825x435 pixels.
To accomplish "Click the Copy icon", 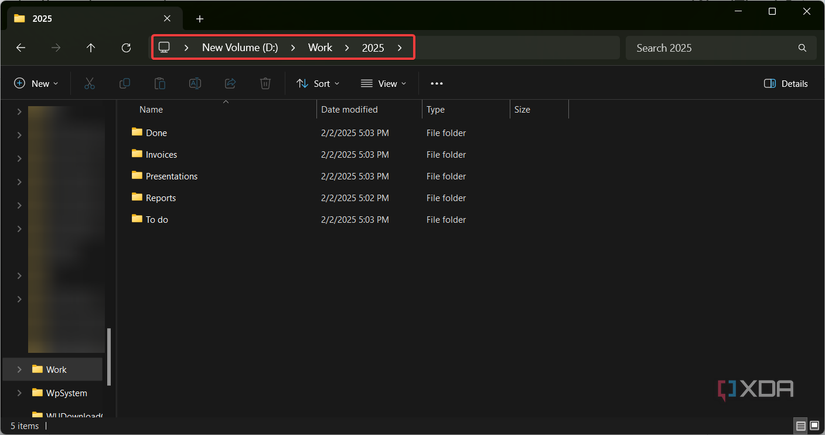I will pyautogui.click(x=125, y=84).
